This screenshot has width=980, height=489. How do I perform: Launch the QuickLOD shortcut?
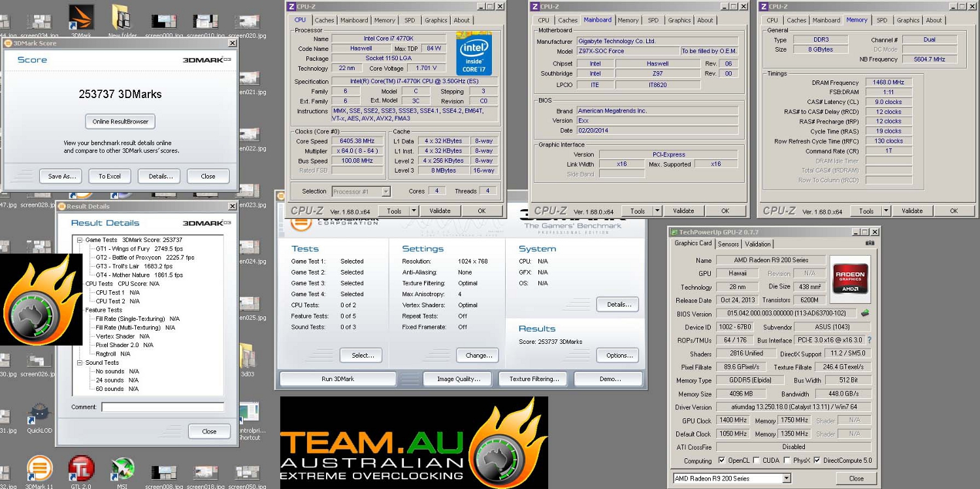pos(39,419)
